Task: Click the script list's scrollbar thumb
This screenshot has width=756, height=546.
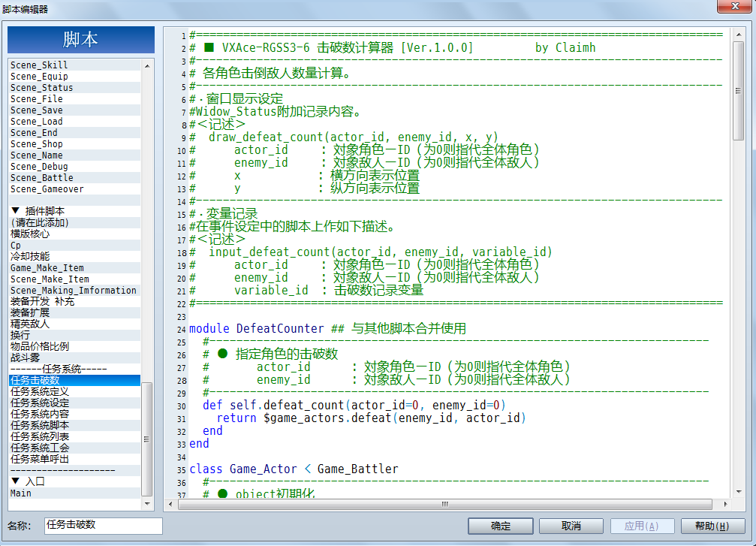Action: [146, 439]
